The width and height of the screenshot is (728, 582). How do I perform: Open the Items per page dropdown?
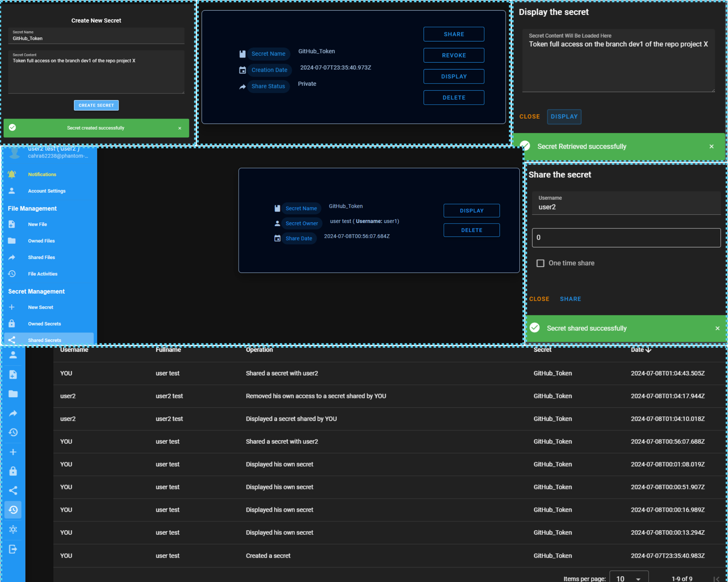pyautogui.click(x=629, y=578)
